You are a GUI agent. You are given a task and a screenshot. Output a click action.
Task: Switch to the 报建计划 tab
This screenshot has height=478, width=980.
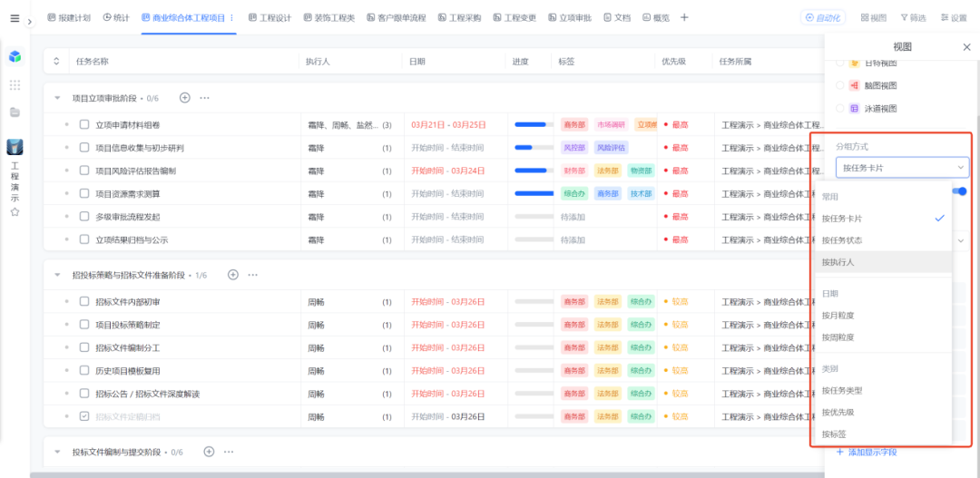[x=69, y=17]
